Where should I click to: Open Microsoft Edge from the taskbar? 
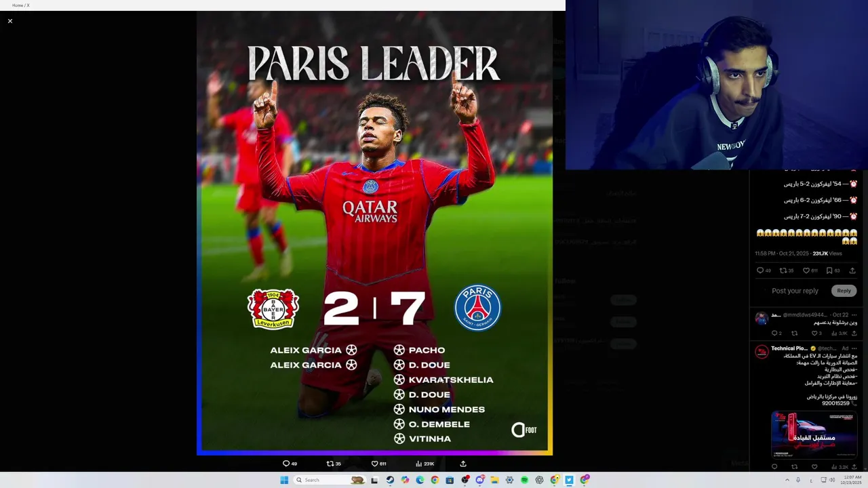[x=420, y=480]
